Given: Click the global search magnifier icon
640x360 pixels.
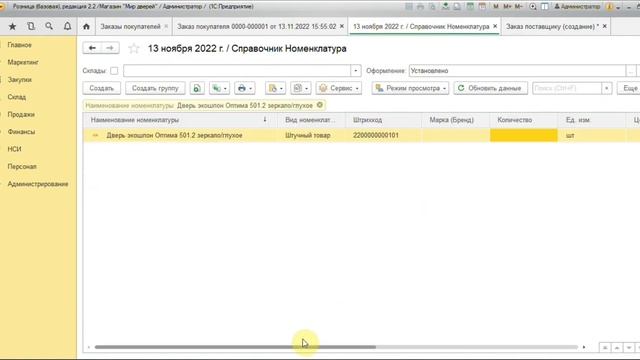Looking at the screenshot, I should point(49,27).
